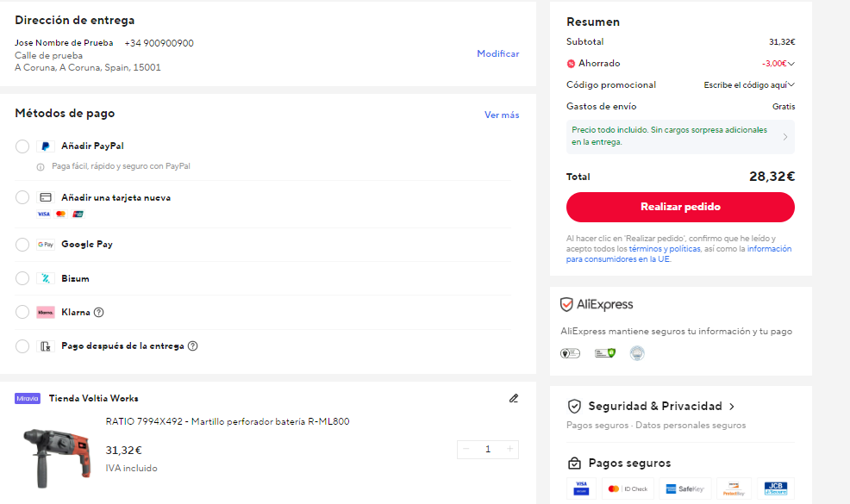Image resolution: width=850 pixels, height=504 pixels.
Task: Decrease quantity with the minus button
Action: (x=466, y=449)
